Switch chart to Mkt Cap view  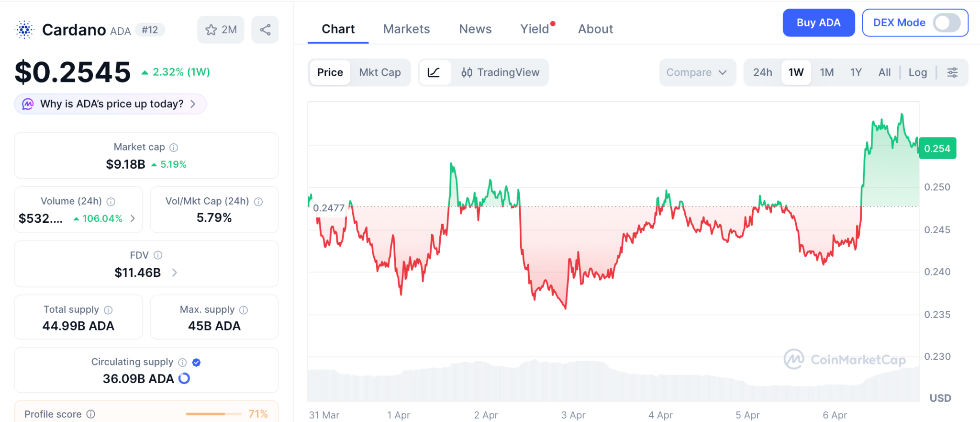(380, 72)
